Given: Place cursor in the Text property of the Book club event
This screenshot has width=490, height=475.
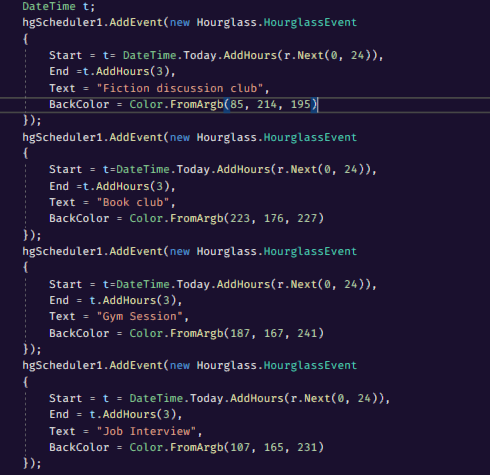Looking at the screenshot, I should 62,202.
